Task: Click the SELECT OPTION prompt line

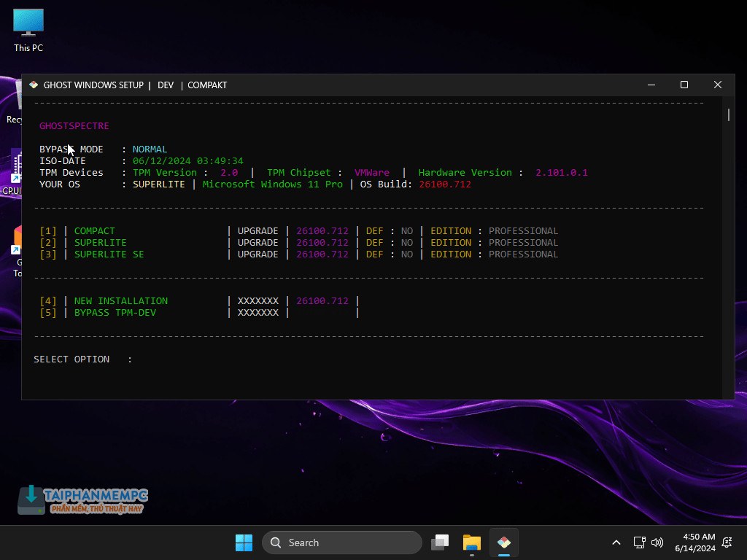Action: coord(83,359)
